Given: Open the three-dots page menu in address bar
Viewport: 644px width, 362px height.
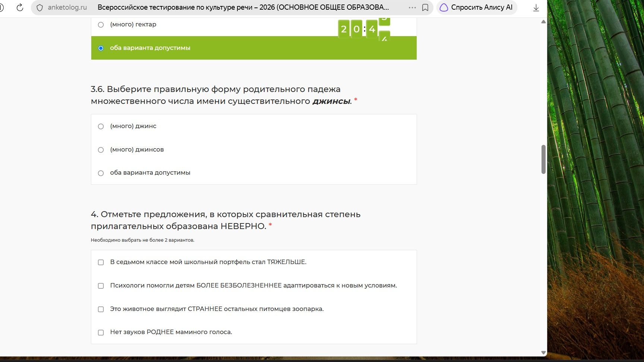Looking at the screenshot, I should (x=412, y=7).
